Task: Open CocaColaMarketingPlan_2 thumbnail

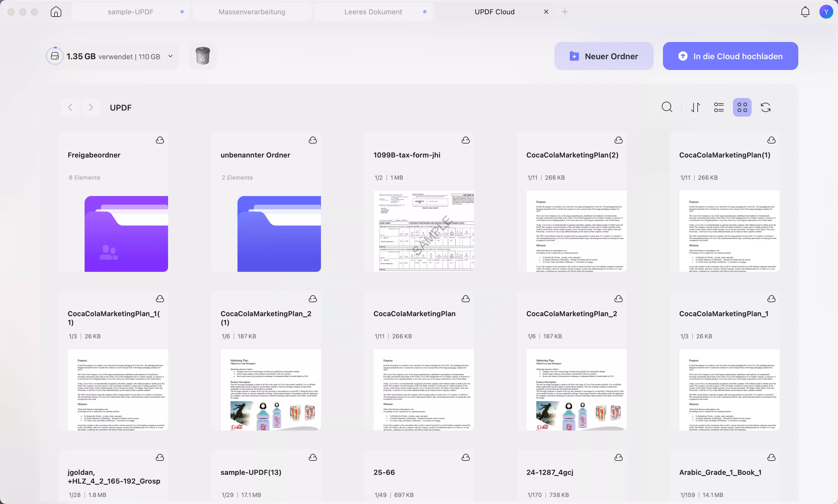Action: pos(576,390)
